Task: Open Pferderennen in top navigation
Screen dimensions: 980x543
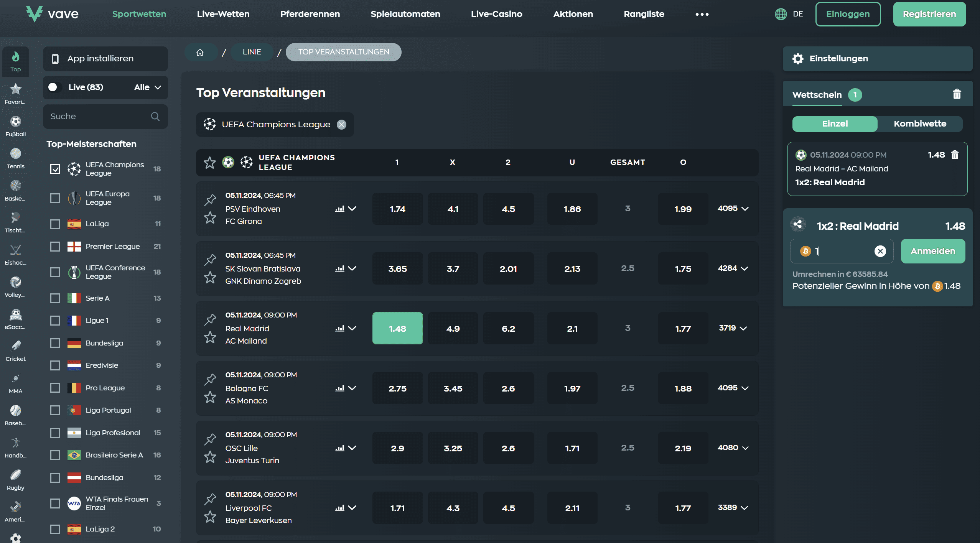Action: [310, 14]
